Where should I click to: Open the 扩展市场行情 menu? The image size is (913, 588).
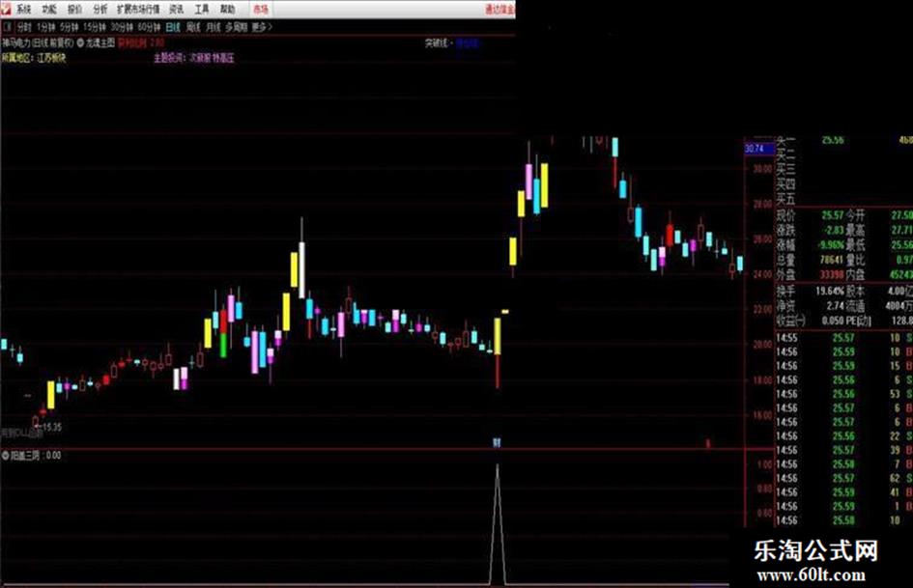click(x=138, y=10)
